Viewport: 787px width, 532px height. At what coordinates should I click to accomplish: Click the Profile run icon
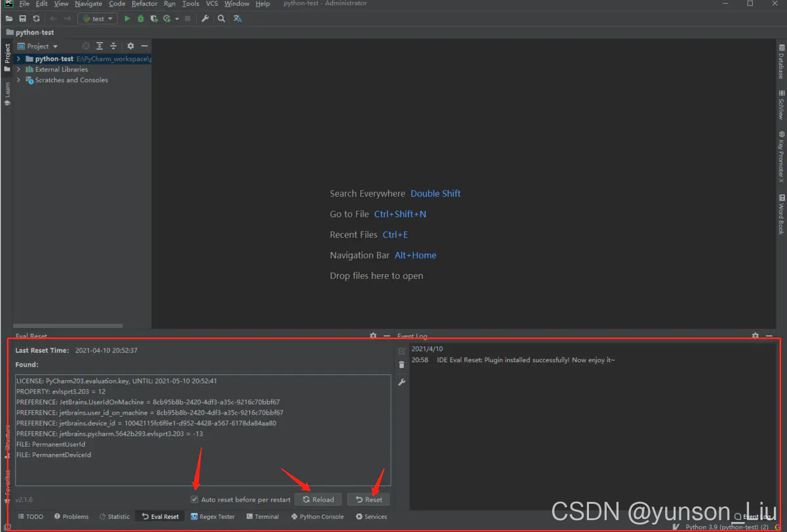point(168,19)
